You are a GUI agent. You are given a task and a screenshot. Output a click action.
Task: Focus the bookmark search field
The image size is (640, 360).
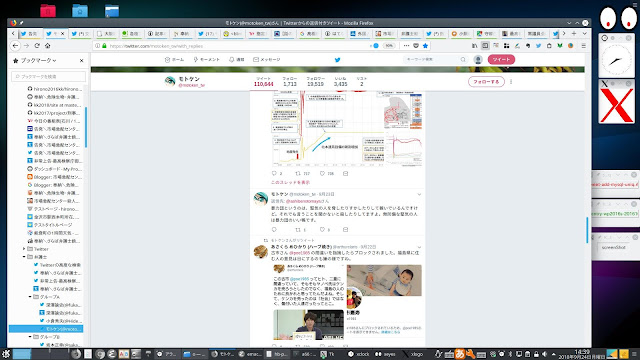(x=49, y=76)
